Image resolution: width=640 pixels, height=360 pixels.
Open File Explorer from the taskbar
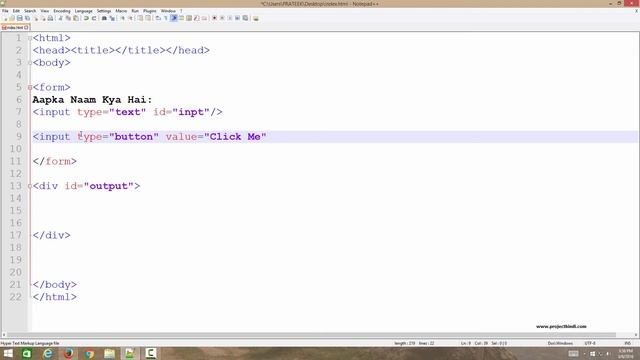coord(109,353)
